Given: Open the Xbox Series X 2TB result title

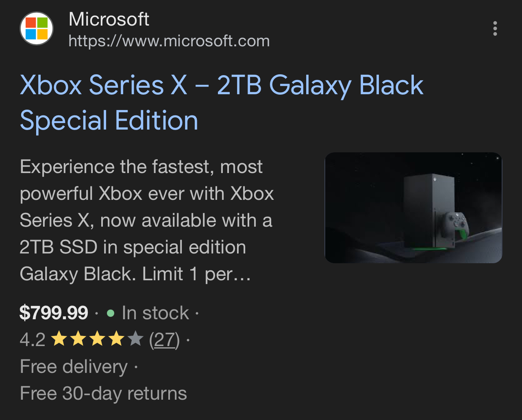Looking at the screenshot, I should [x=222, y=85].
